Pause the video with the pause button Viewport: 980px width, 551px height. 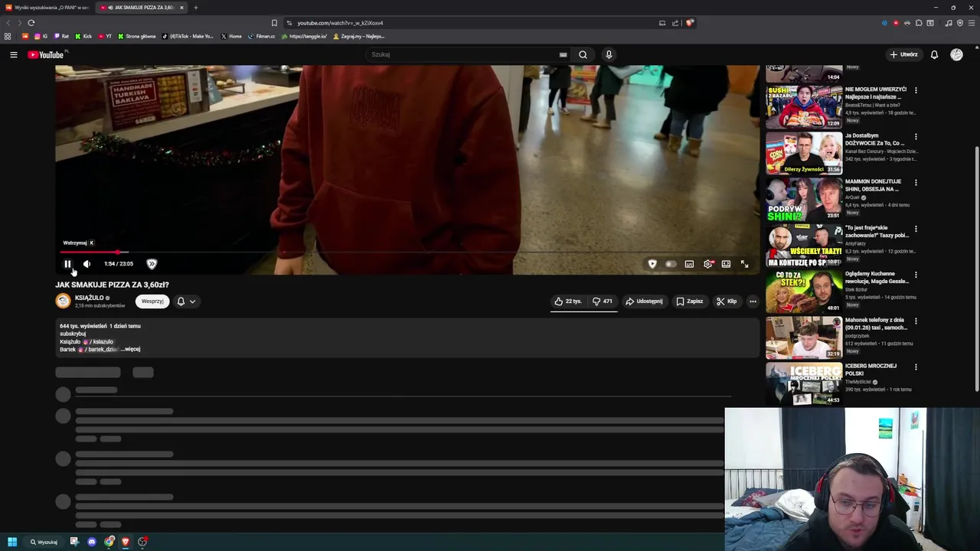coord(67,264)
